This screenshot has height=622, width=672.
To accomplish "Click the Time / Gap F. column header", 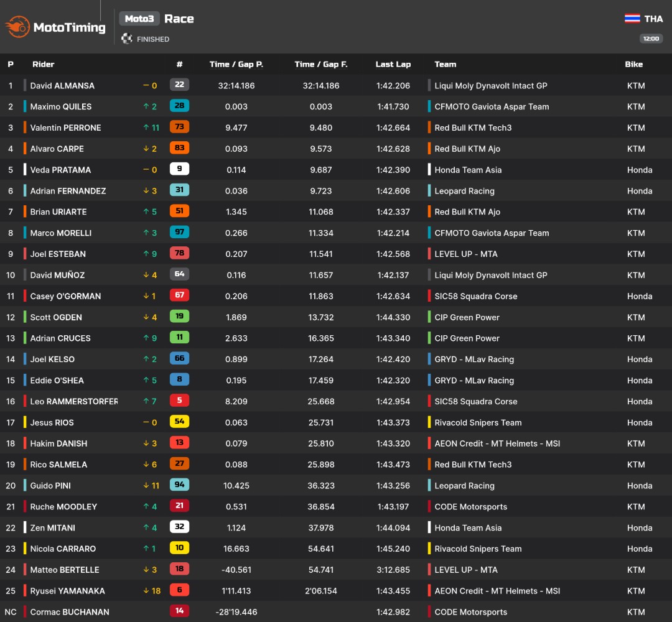I will pyautogui.click(x=321, y=64).
